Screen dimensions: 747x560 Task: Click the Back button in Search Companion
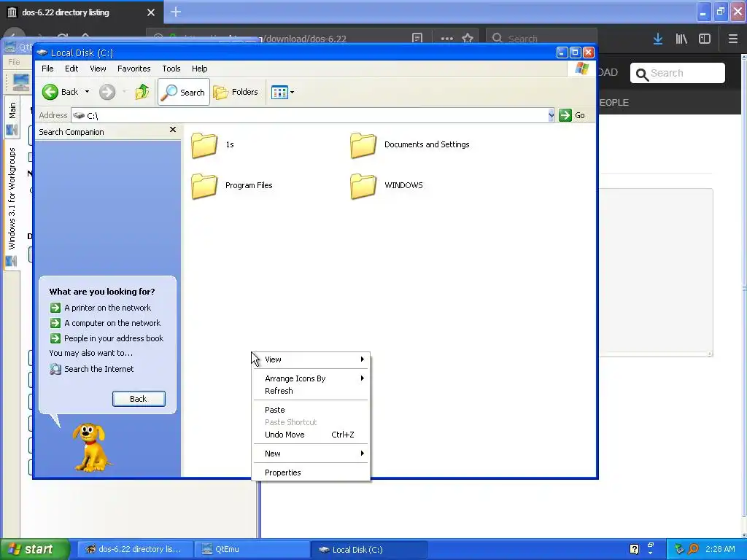139,399
